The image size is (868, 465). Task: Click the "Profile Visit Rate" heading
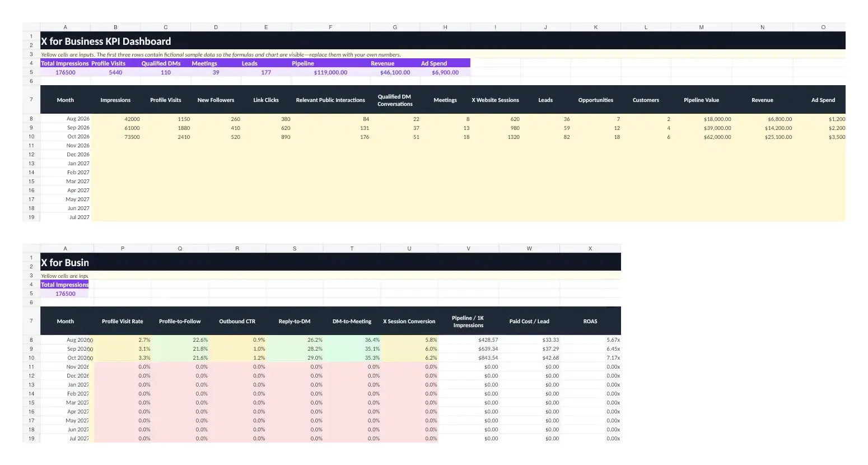point(122,321)
